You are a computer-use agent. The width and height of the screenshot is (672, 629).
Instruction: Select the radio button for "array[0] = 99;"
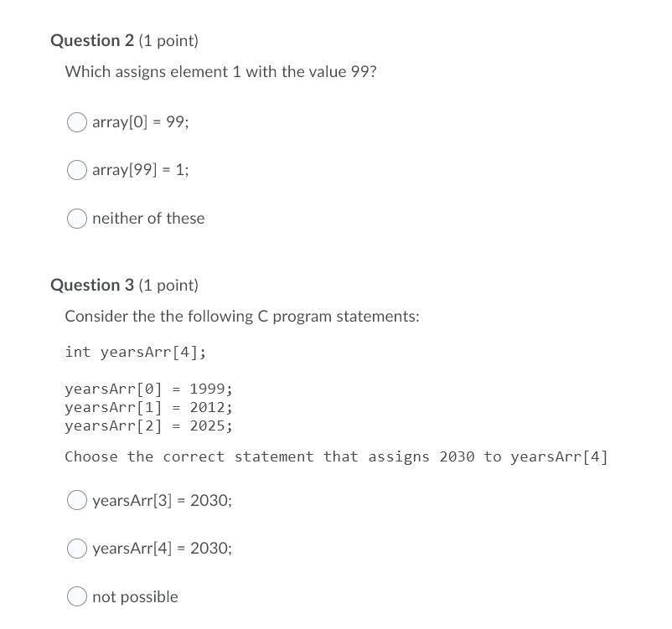point(76,122)
